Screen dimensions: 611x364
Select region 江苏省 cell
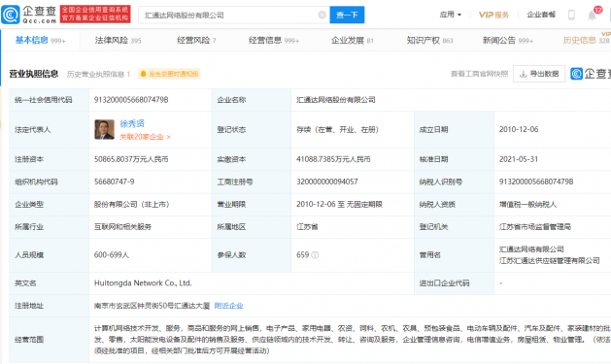(307, 227)
